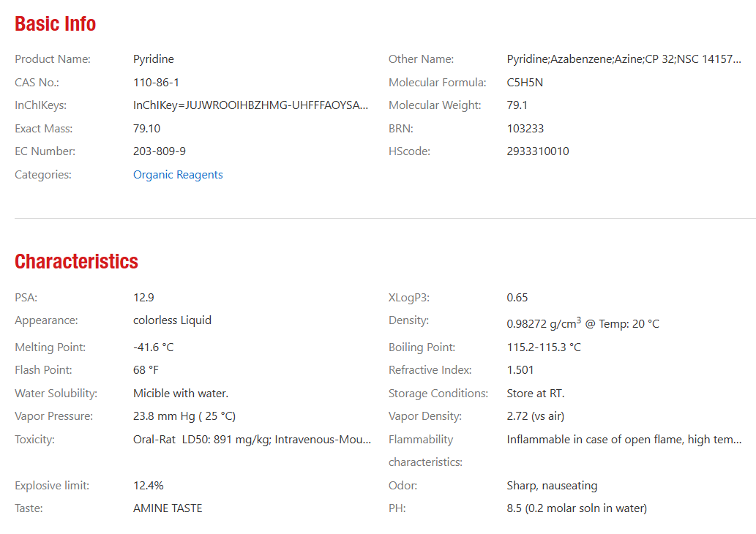The width and height of the screenshot is (756, 534).
Task: Select Molecular Weight value 79.1
Action: pos(517,105)
